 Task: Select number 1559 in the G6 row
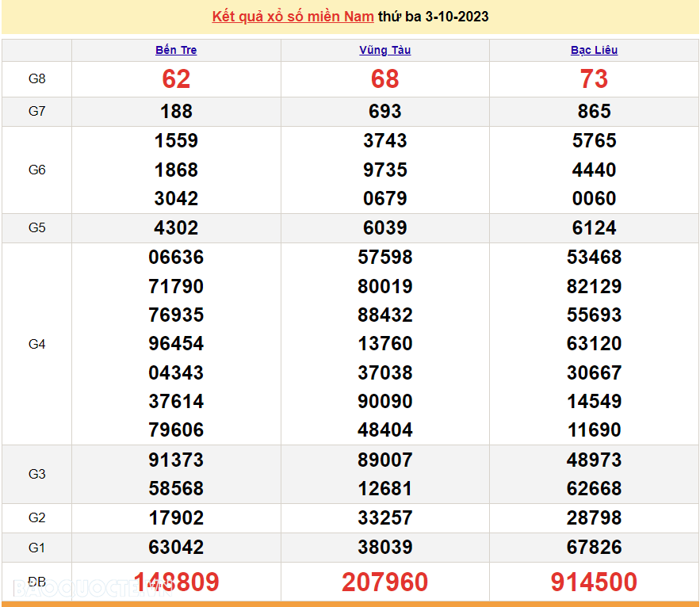pos(175,141)
